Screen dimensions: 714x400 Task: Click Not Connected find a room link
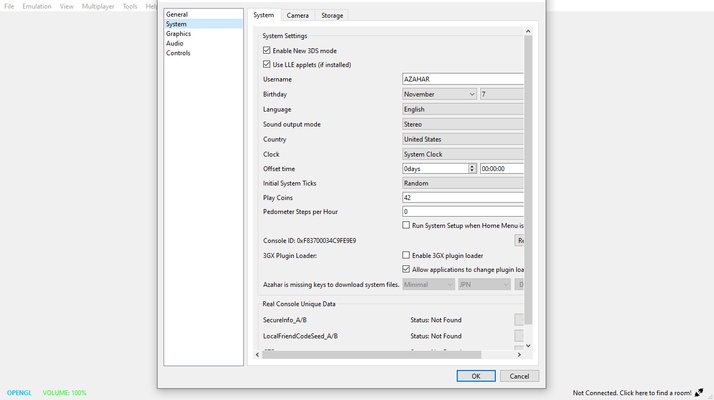click(x=632, y=392)
